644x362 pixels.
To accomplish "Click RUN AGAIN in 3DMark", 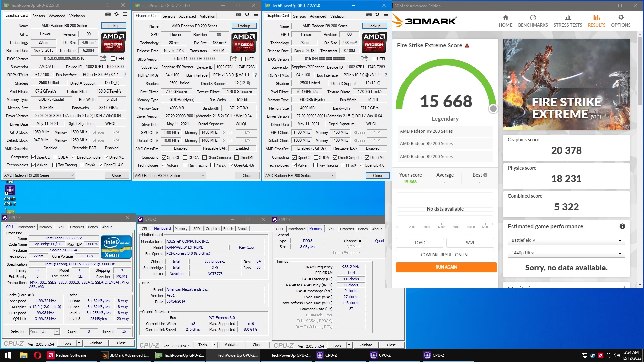I will (446, 267).
